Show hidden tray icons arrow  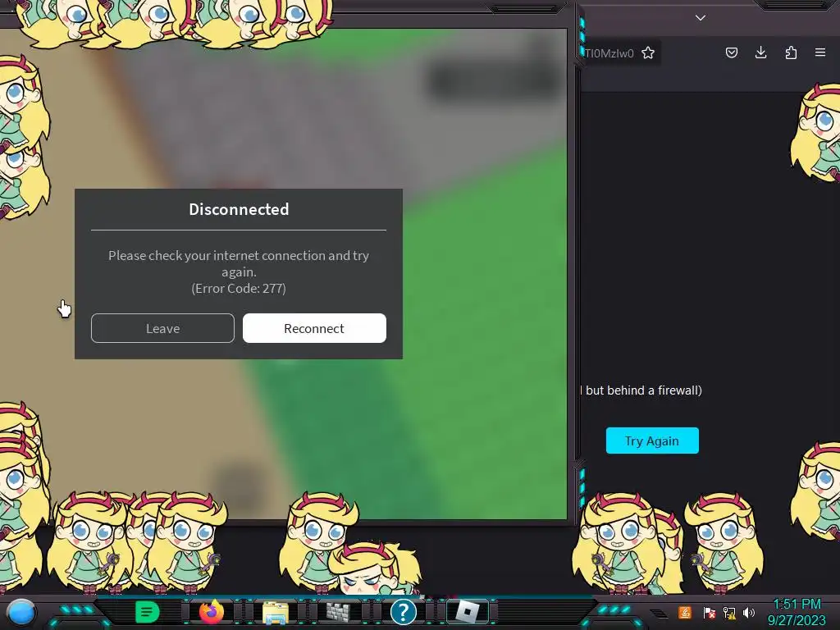click(x=659, y=613)
